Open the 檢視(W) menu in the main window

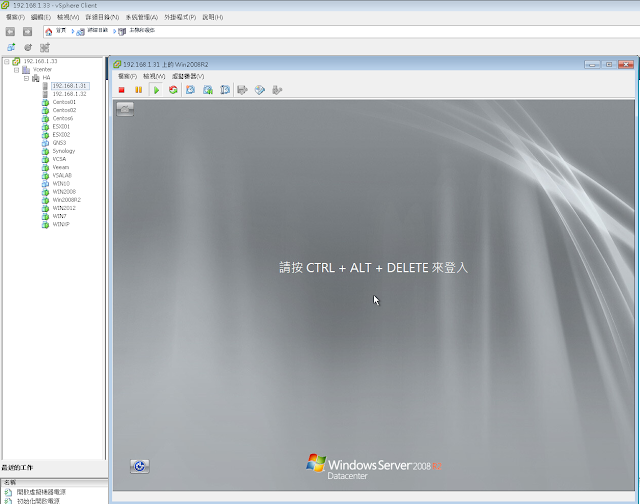(x=68, y=17)
